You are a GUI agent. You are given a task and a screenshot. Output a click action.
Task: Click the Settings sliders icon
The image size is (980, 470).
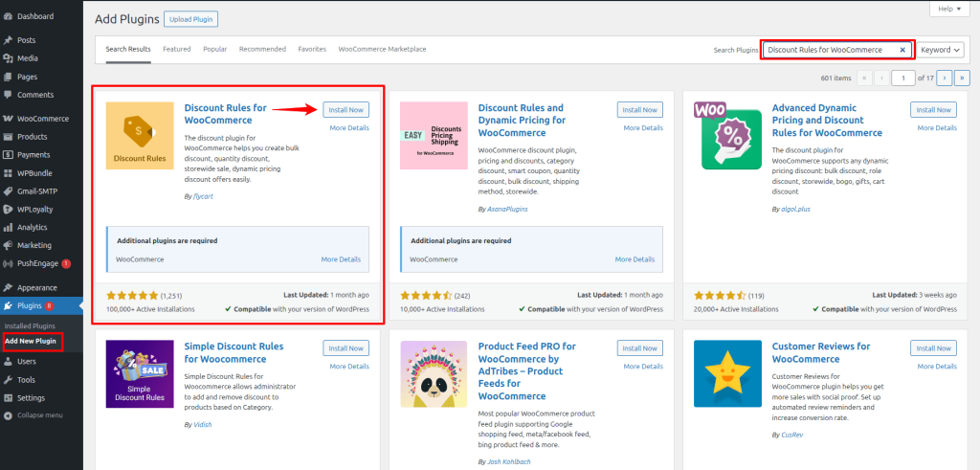(x=8, y=398)
